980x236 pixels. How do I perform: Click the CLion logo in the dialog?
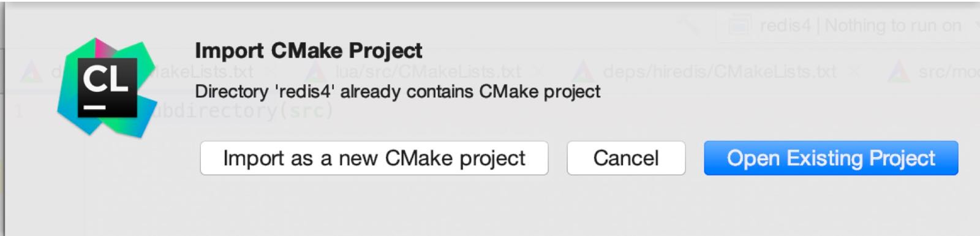pyautogui.click(x=107, y=87)
